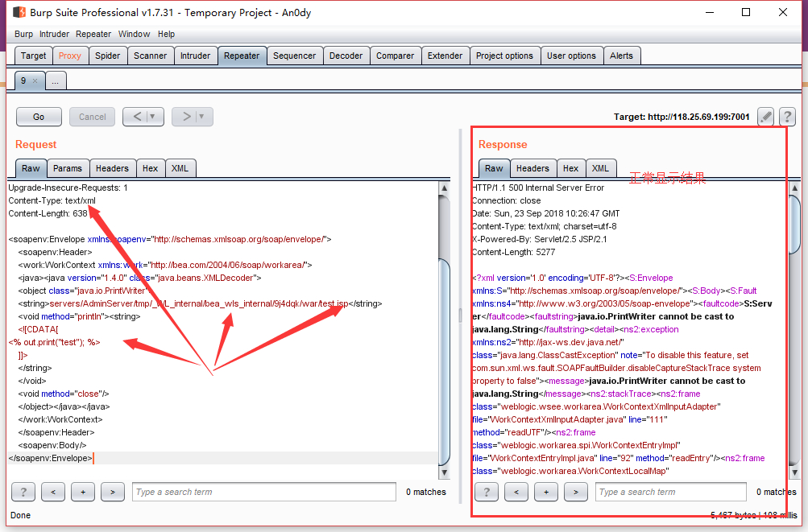This screenshot has width=808, height=532.
Task: Open the Help menu
Action: tap(166, 34)
